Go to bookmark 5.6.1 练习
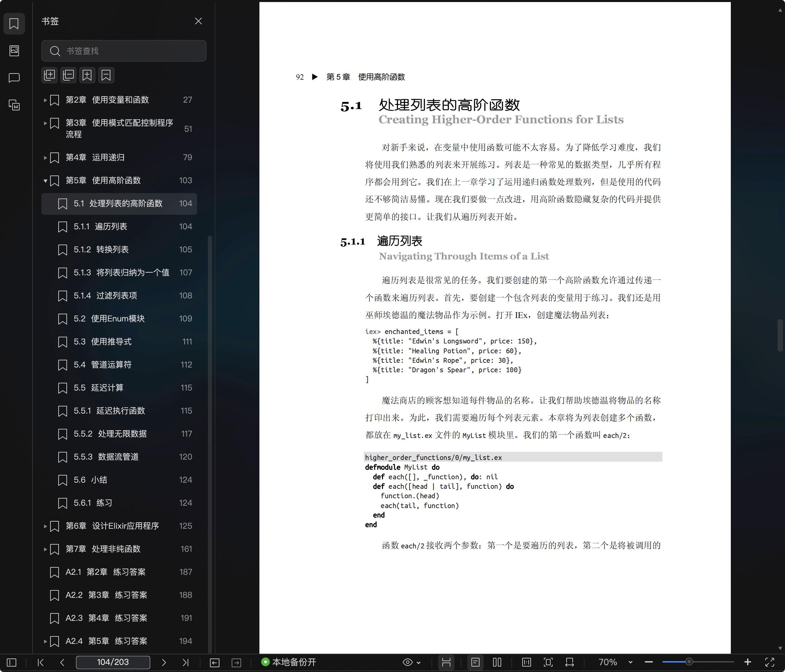The width and height of the screenshot is (785, 672). [119, 503]
